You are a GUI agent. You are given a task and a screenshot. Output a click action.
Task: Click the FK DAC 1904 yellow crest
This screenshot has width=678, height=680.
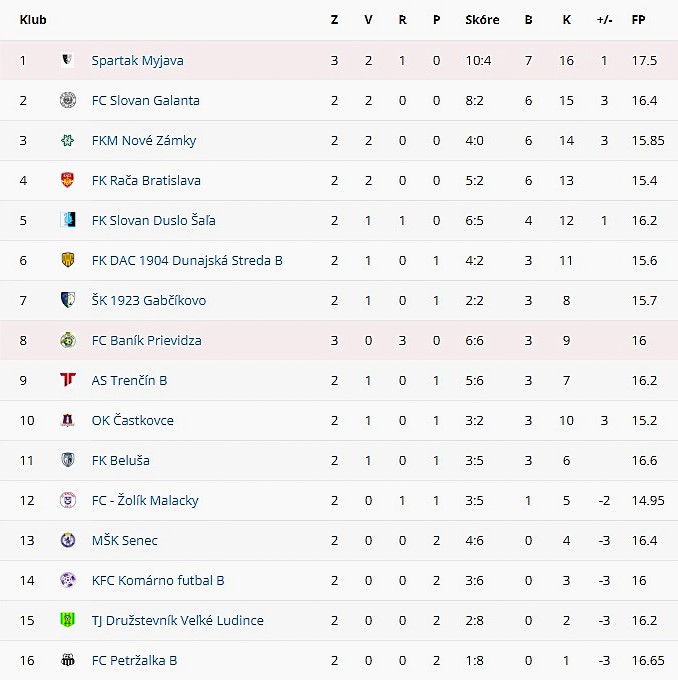click(x=68, y=260)
